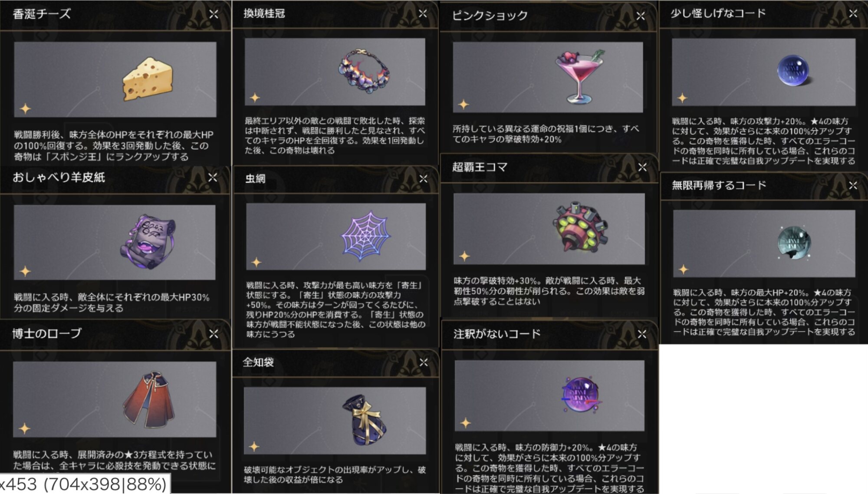
Task: Click the spiked spinning top icon
Action: (x=580, y=227)
